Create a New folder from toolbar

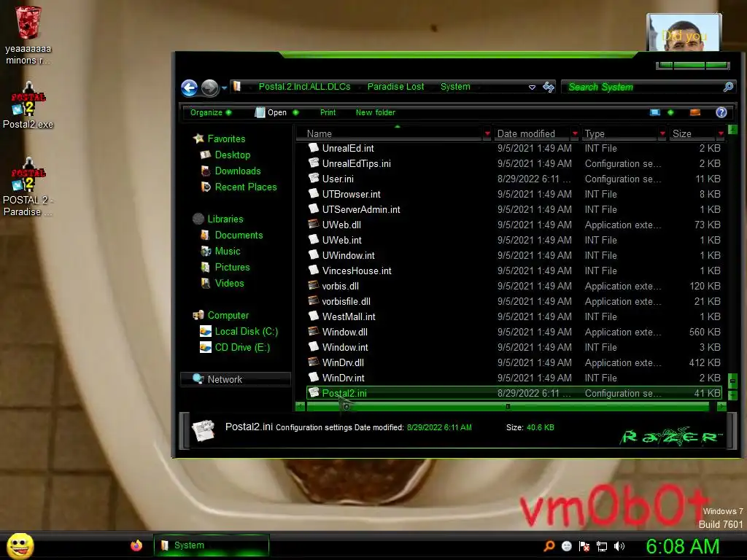point(376,113)
